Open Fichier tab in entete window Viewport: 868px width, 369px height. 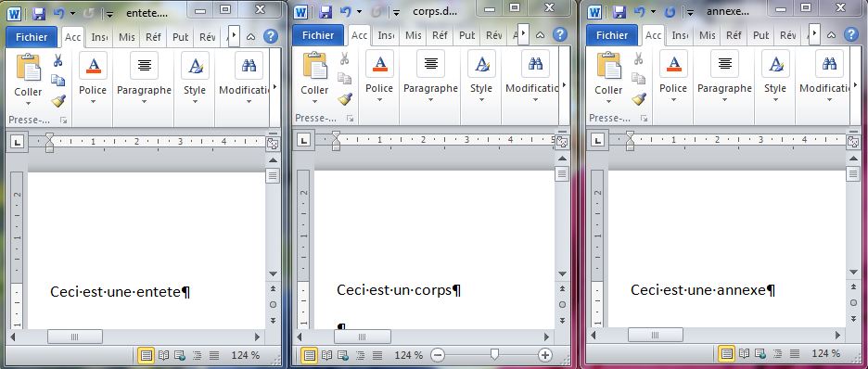coord(32,37)
